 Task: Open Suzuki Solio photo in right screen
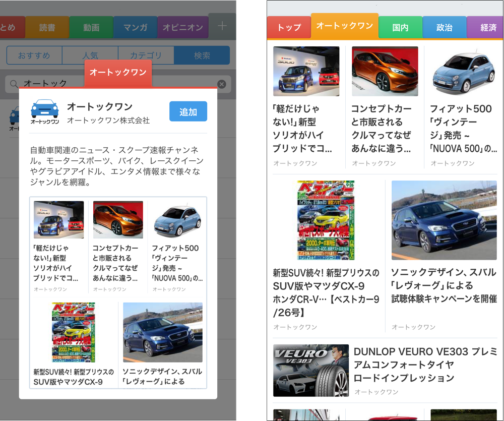306,71
